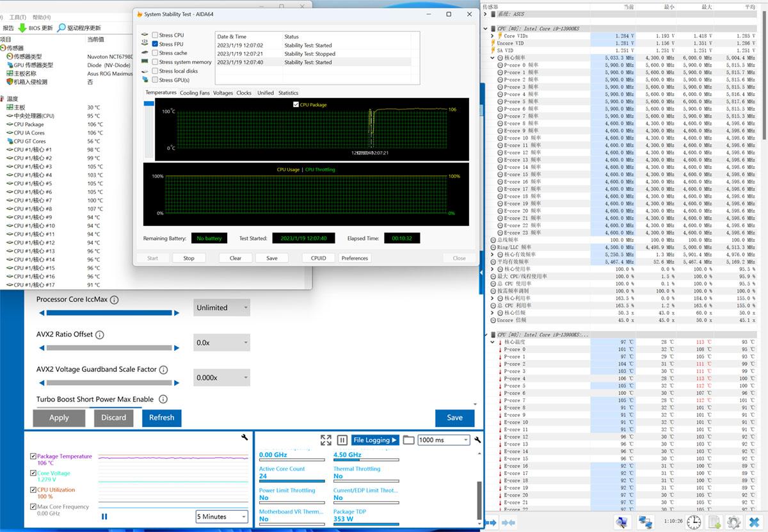Collapse core temperature group in HWiNFO
This screenshot has height=532, width=768.
492,342
